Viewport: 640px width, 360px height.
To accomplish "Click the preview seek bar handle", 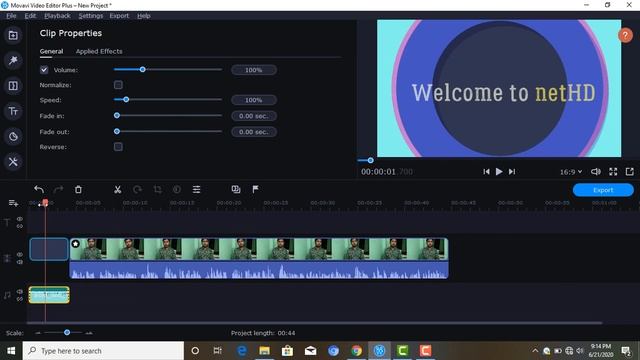I will pyautogui.click(x=370, y=160).
